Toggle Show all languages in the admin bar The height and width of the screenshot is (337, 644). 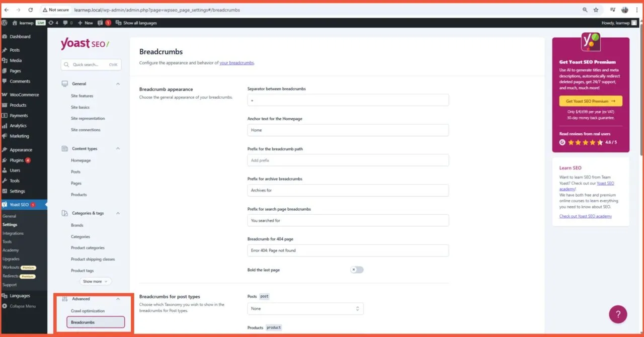click(133, 23)
